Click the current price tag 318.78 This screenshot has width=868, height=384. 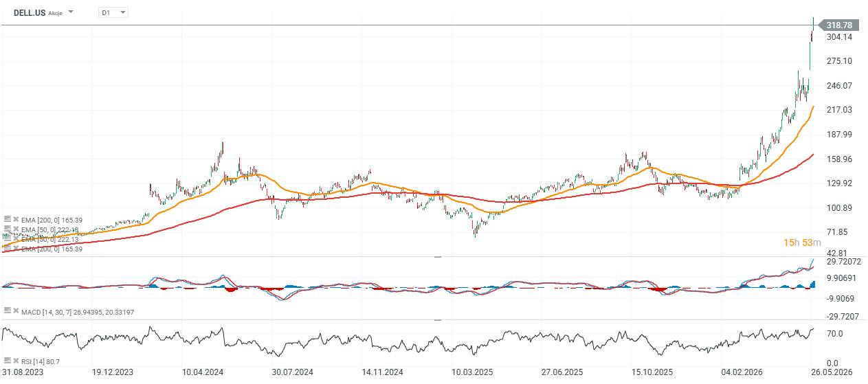[x=837, y=25]
